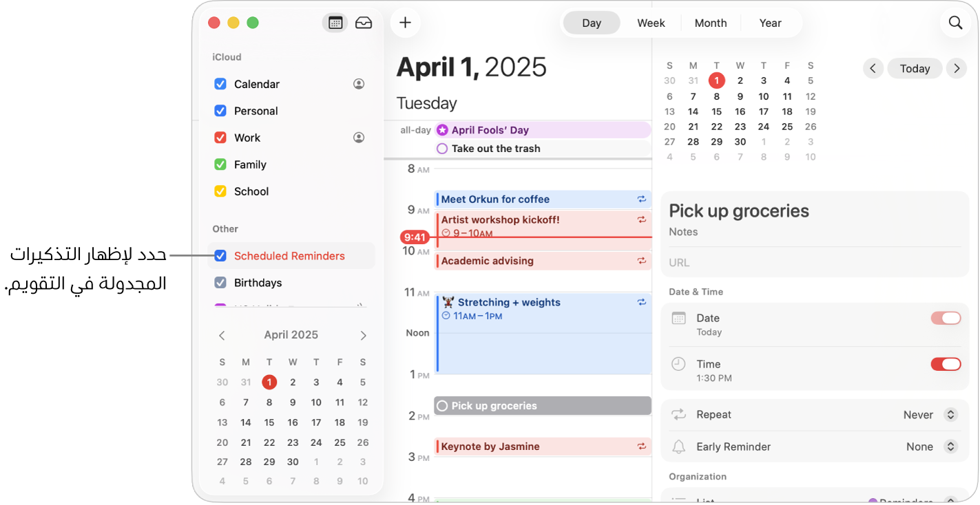This screenshot has height=505, width=980.
Task: Uncheck Scheduled Reminders checkbox
Action: coord(220,256)
